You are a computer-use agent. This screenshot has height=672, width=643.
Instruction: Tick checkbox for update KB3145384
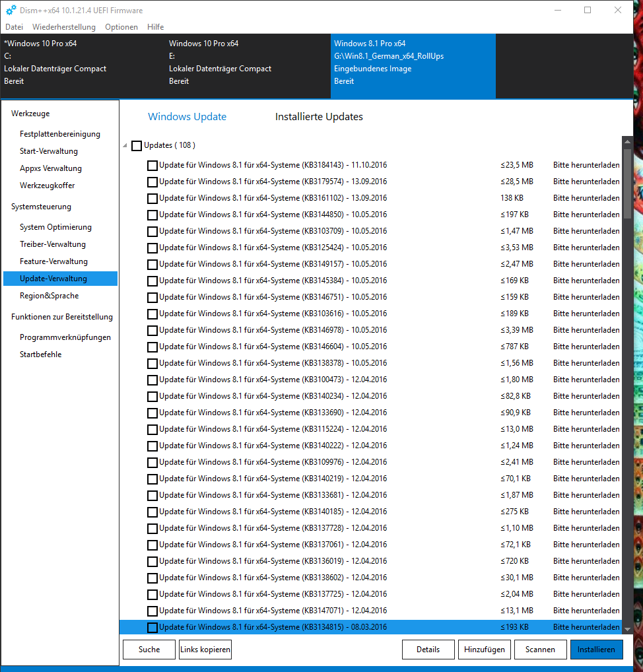152,281
